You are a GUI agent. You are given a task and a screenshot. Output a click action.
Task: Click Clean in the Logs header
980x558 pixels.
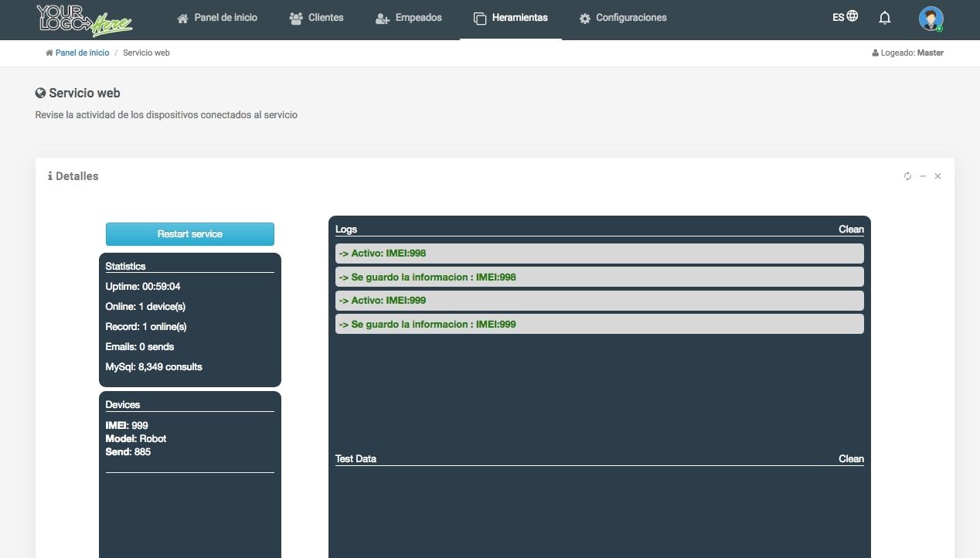(851, 229)
